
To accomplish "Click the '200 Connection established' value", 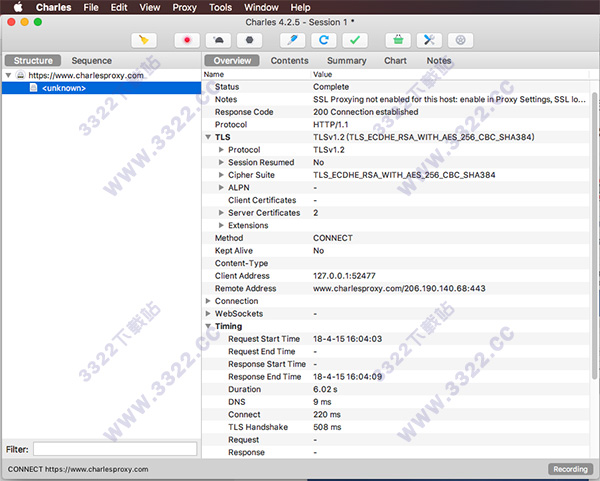I will [366, 112].
